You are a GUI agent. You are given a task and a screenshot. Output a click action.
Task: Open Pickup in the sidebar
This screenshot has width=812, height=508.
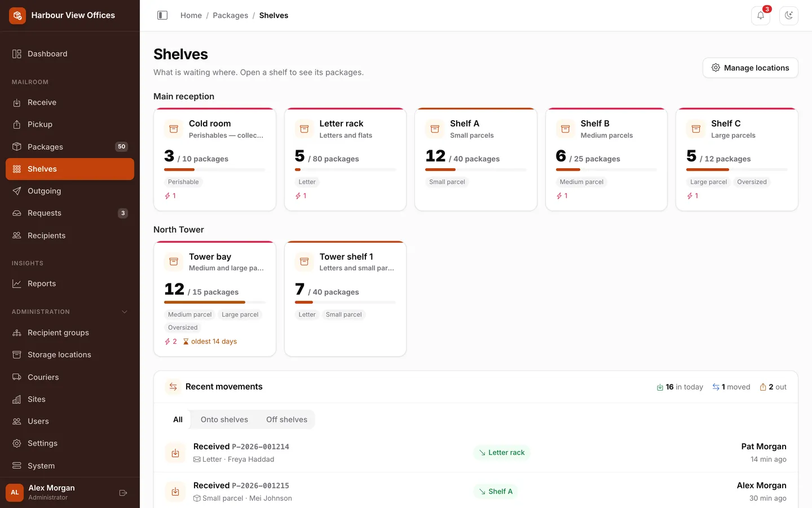click(70, 124)
